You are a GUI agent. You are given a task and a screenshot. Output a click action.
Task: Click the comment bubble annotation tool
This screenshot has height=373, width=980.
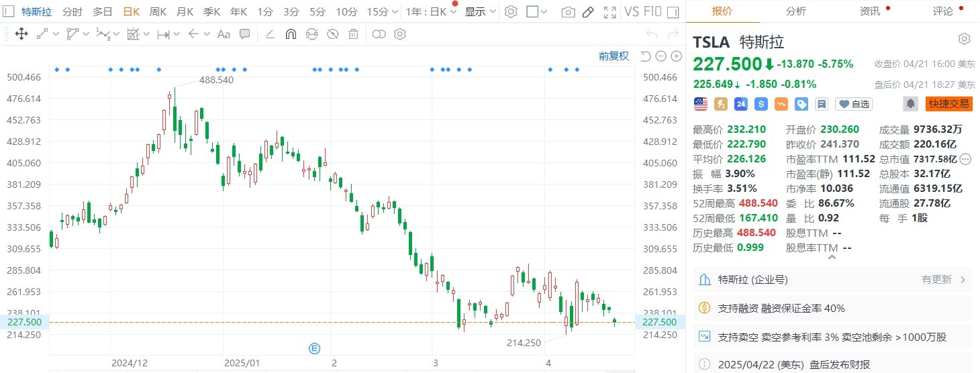245,34
